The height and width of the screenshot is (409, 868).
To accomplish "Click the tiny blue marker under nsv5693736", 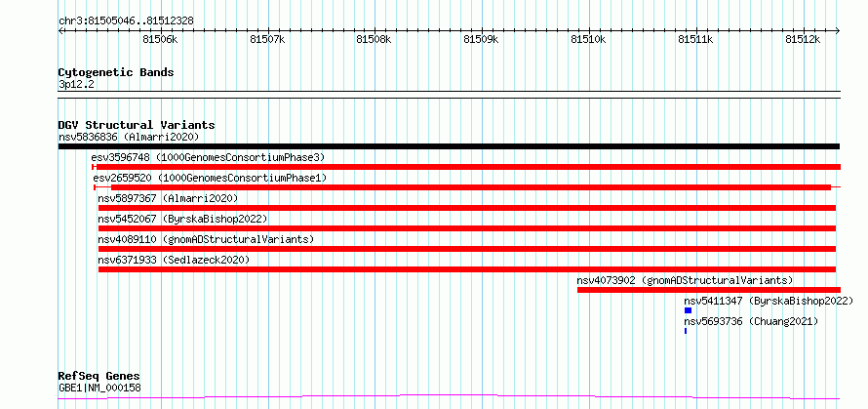I will pyautogui.click(x=686, y=331).
